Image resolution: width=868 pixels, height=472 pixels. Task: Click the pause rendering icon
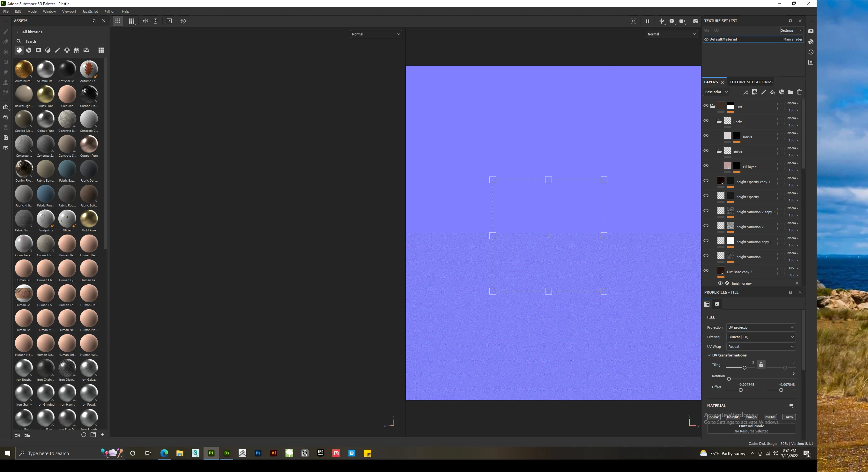click(647, 21)
